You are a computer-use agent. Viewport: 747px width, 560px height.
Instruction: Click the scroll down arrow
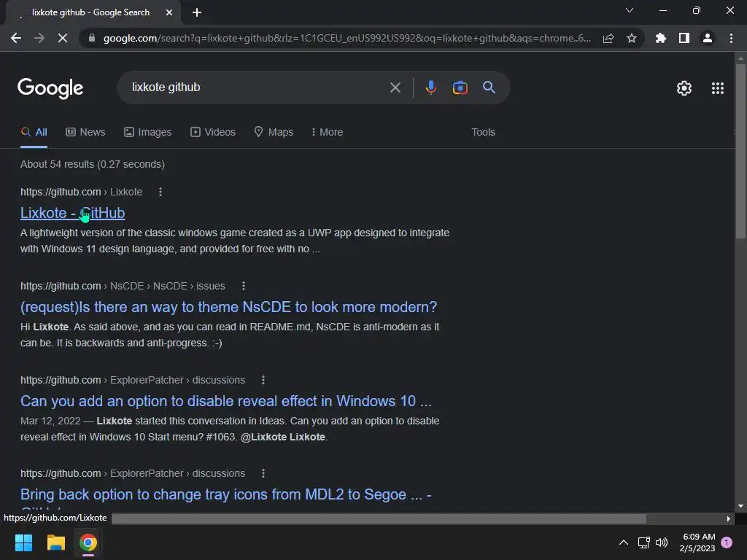pos(740,506)
